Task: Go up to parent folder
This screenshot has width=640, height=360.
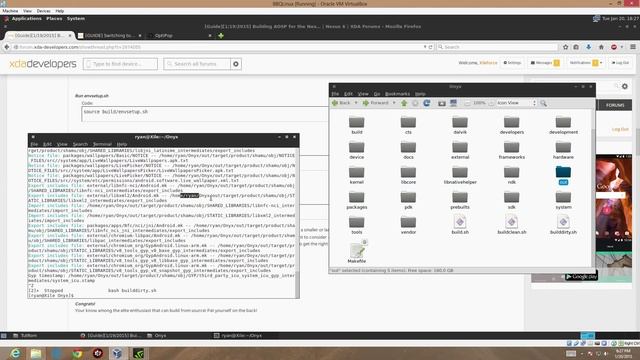Action: [404, 103]
